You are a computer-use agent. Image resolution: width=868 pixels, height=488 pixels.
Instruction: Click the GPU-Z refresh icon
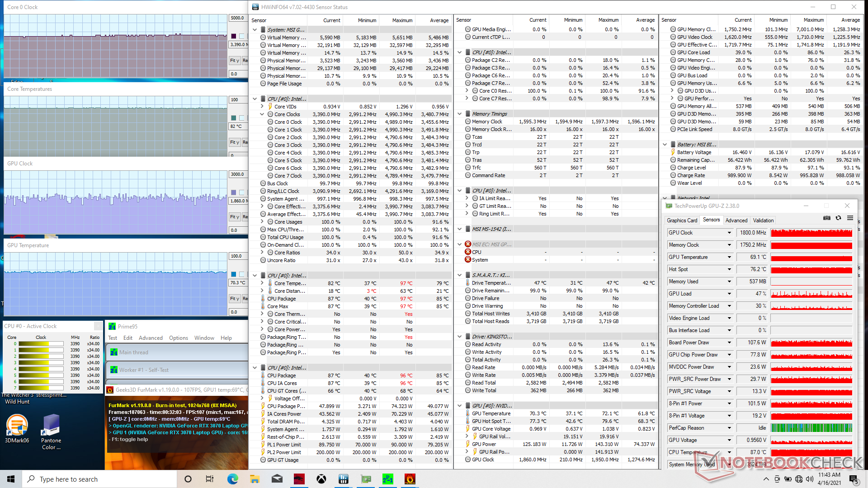(838, 218)
